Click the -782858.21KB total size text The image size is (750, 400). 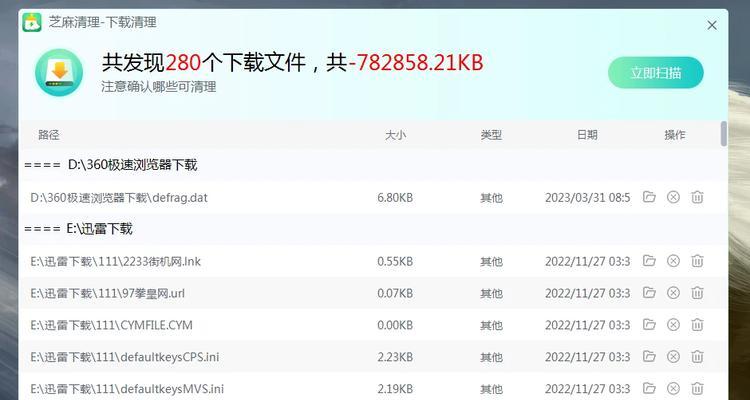point(416,63)
